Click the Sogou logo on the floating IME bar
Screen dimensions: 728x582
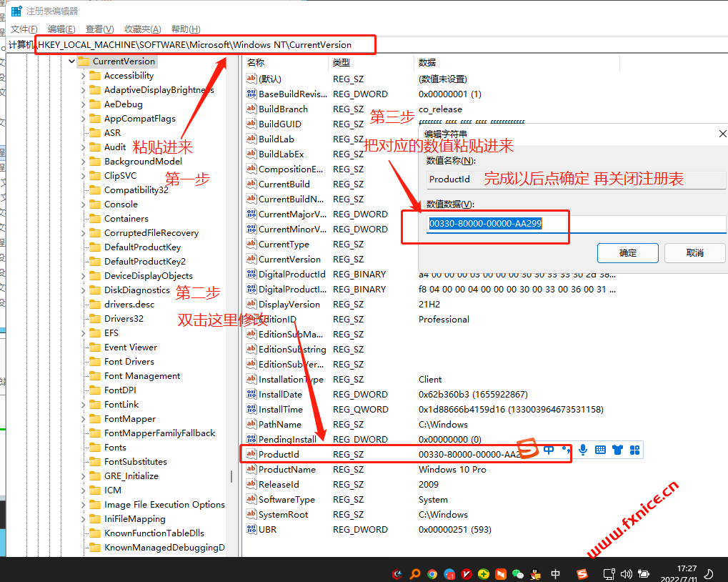(x=528, y=448)
